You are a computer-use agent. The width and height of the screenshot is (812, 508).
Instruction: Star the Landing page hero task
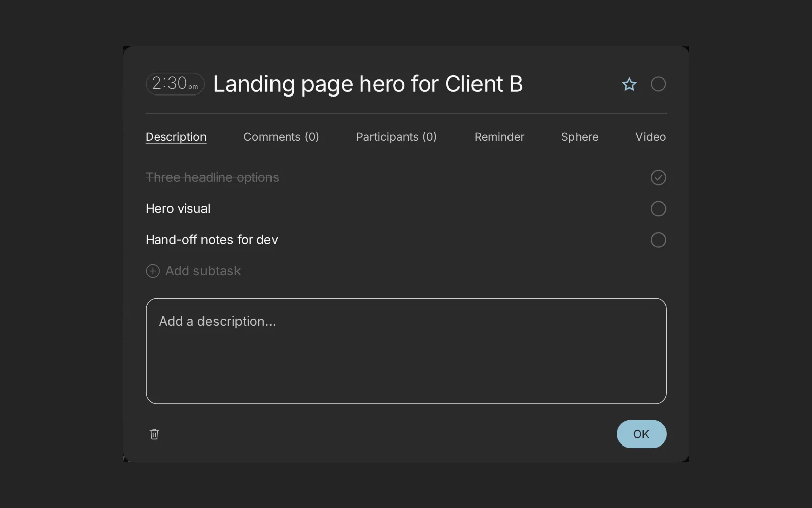[x=629, y=84]
